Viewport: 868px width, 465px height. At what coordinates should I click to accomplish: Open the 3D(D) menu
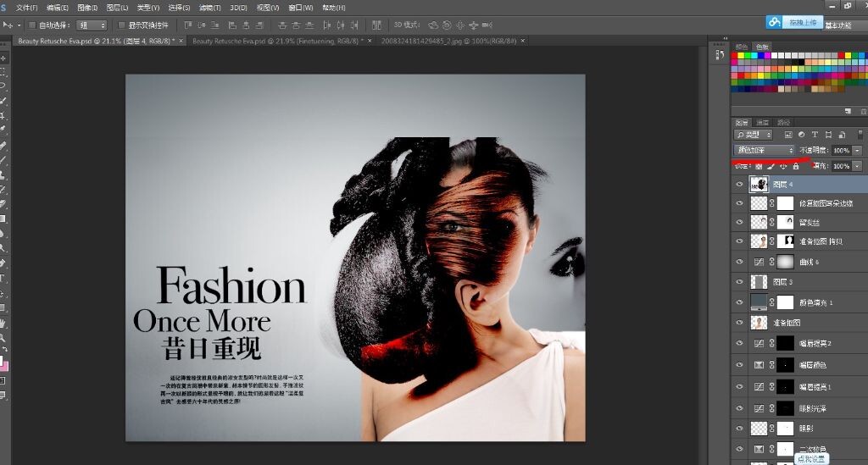click(x=238, y=8)
